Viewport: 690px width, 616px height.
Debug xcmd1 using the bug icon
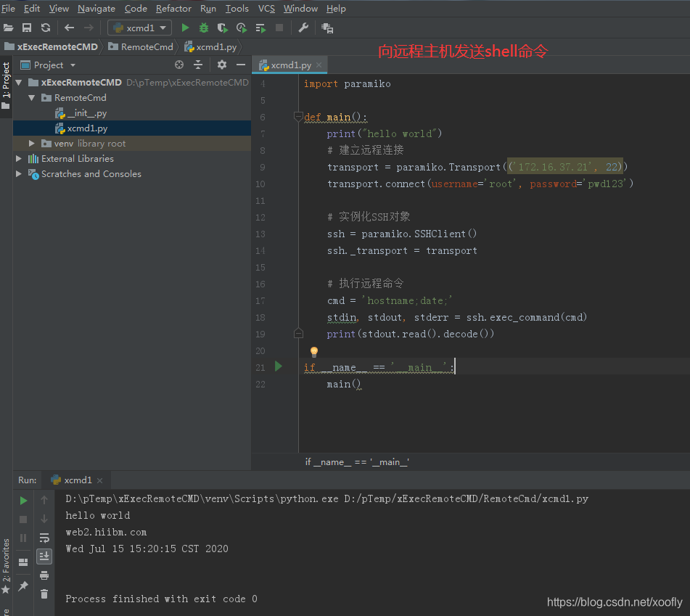point(202,28)
